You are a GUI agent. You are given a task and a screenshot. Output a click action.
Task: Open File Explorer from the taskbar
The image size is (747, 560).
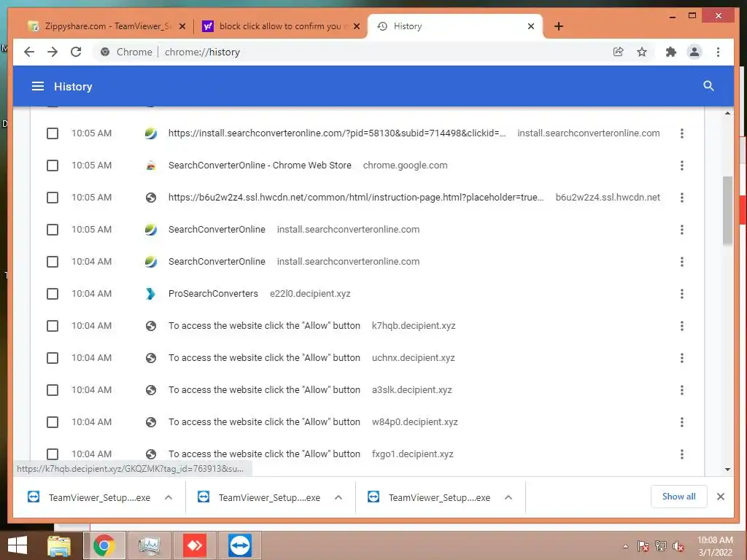59,545
